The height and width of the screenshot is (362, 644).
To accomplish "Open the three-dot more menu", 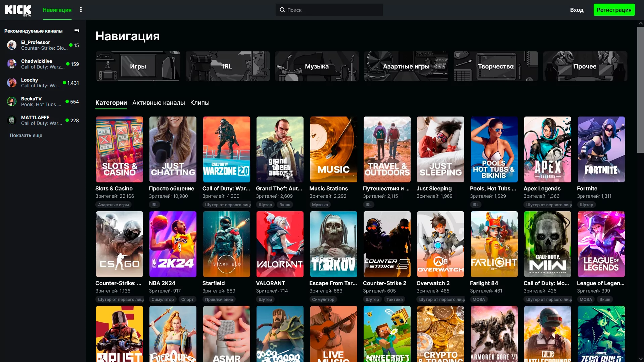I will click(x=81, y=10).
